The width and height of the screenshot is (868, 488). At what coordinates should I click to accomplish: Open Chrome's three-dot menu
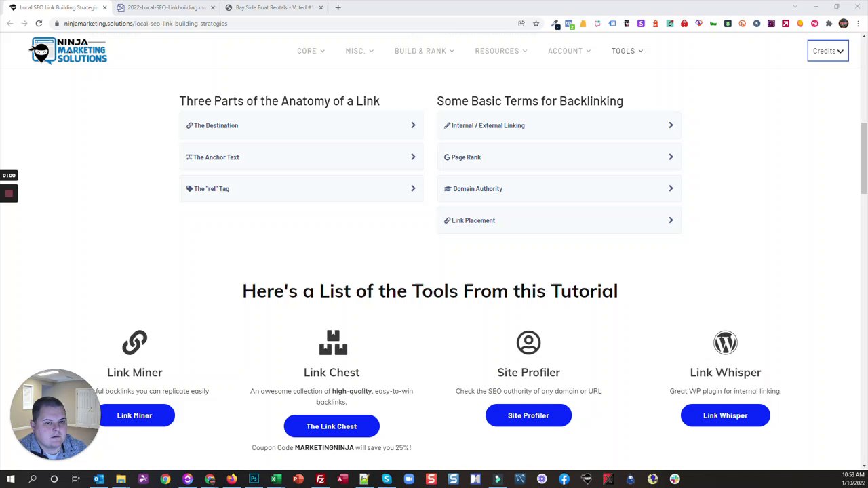(858, 24)
